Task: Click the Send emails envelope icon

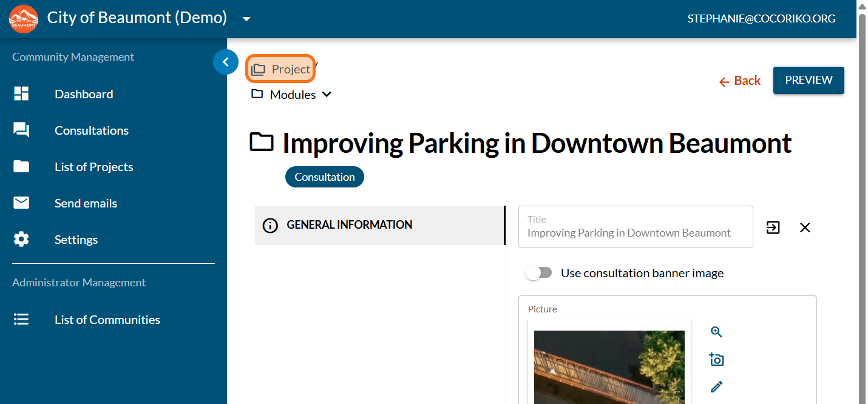Action: 21,203
